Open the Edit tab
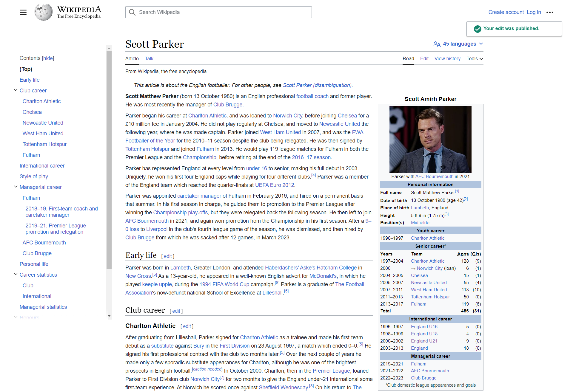Viewport: 573px width, 392px height. pos(424,58)
